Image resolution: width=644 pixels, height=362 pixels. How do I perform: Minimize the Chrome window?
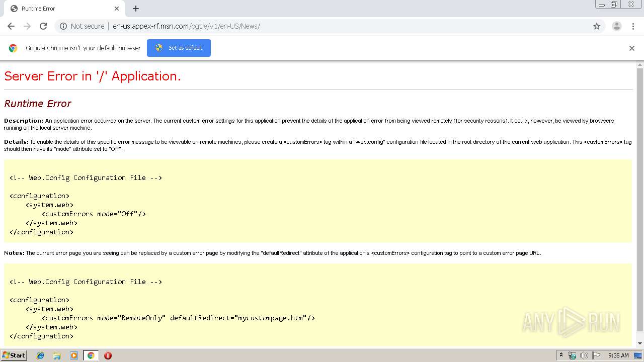click(602, 5)
